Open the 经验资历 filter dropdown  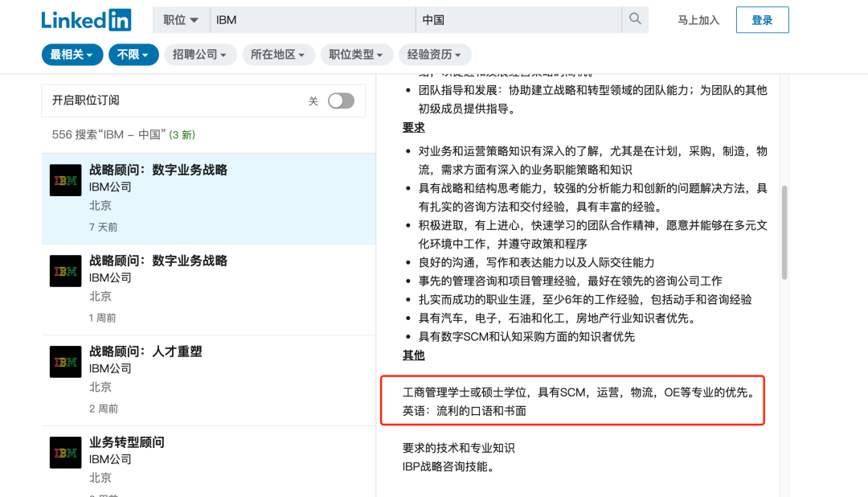435,55
